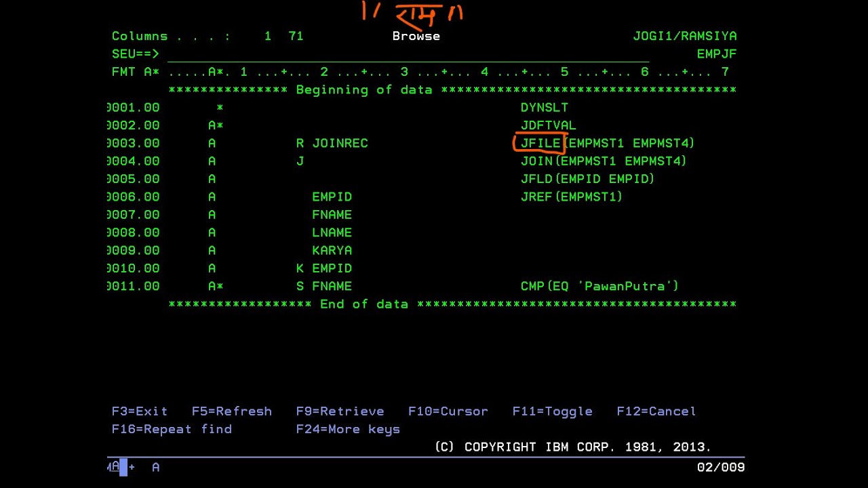This screenshot has height=488, width=868.
Task: Click record format name JOINREC
Action: (340, 144)
